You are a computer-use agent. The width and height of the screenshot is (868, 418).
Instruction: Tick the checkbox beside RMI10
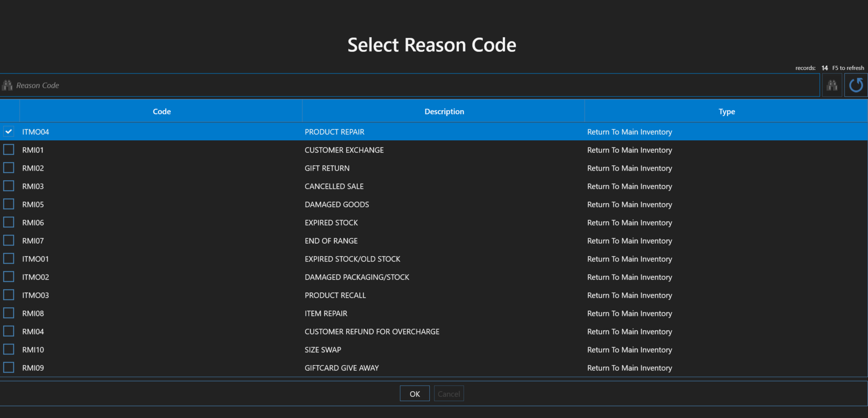(9, 349)
